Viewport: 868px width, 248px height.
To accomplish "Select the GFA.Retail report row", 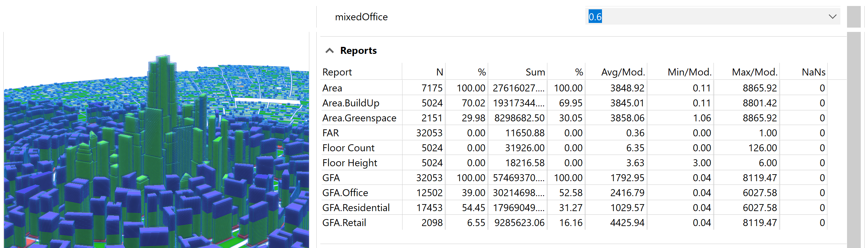I will click(574, 223).
